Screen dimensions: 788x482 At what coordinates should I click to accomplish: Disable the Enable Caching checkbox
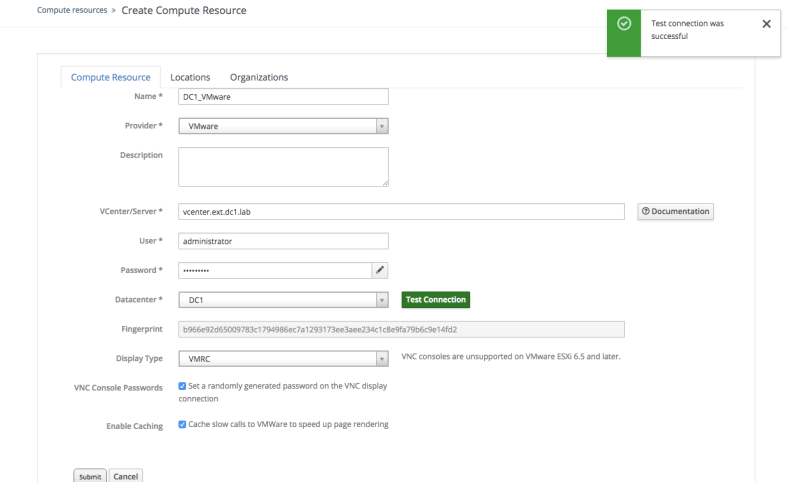point(182,424)
